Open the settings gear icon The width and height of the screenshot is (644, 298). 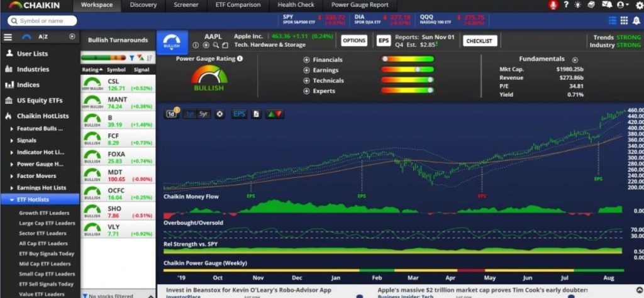(x=638, y=5)
